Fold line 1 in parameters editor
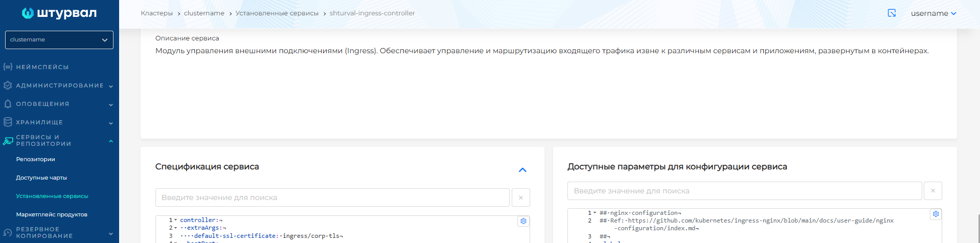This screenshot has width=980, height=243. (x=595, y=213)
